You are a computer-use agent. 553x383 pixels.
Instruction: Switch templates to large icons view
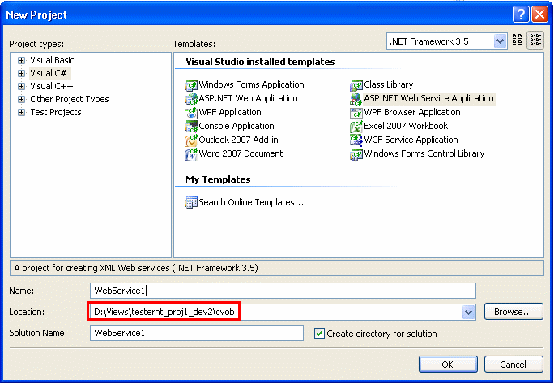pyautogui.click(x=517, y=41)
